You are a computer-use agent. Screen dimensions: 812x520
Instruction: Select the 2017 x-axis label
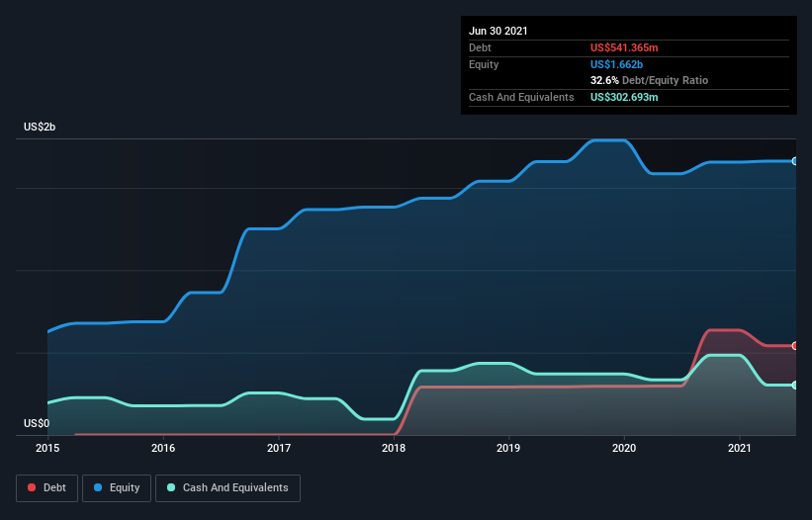pyautogui.click(x=279, y=448)
